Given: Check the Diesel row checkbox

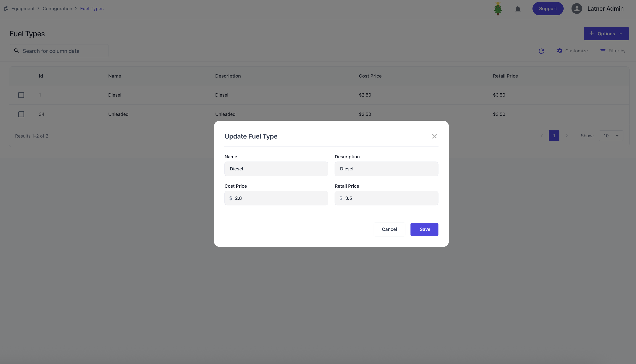Looking at the screenshot, I should [21, 95].
